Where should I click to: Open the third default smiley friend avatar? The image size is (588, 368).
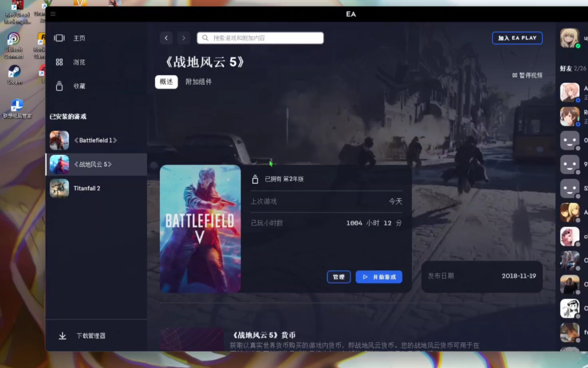click(x=570, y=188)
